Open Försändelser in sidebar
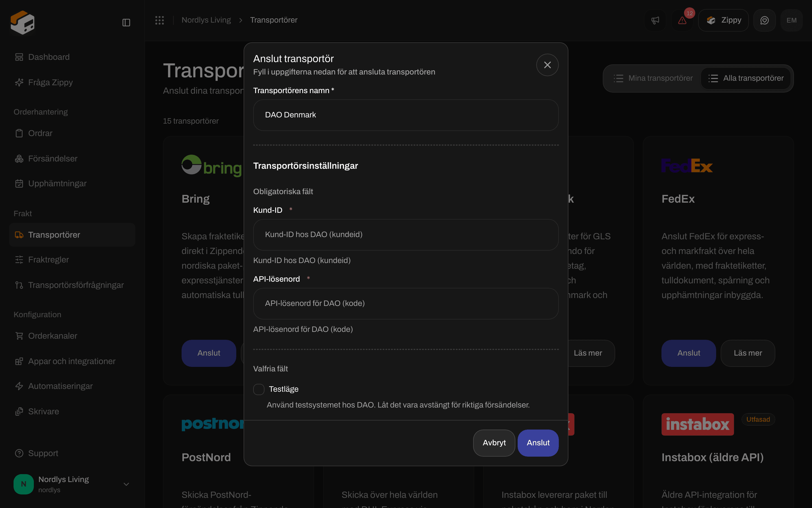This screenshot has width=812, height=508. (72, 159)
